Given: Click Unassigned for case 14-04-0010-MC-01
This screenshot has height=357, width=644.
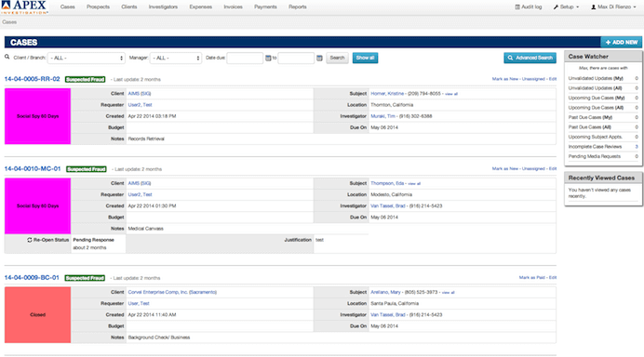Looking at the screenshot, I should (x=533, y=168).
